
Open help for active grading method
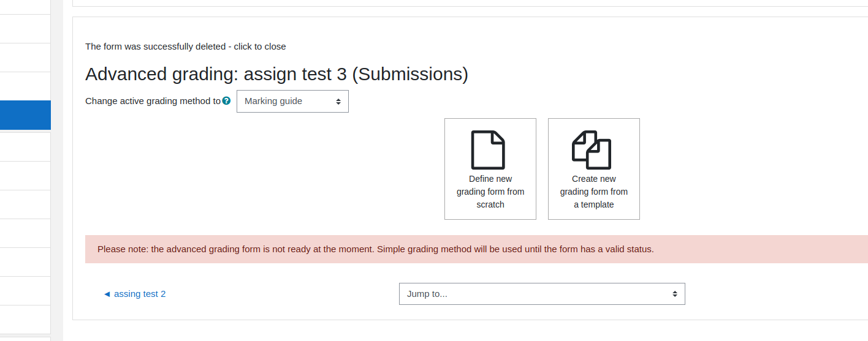tap(227, 101)
